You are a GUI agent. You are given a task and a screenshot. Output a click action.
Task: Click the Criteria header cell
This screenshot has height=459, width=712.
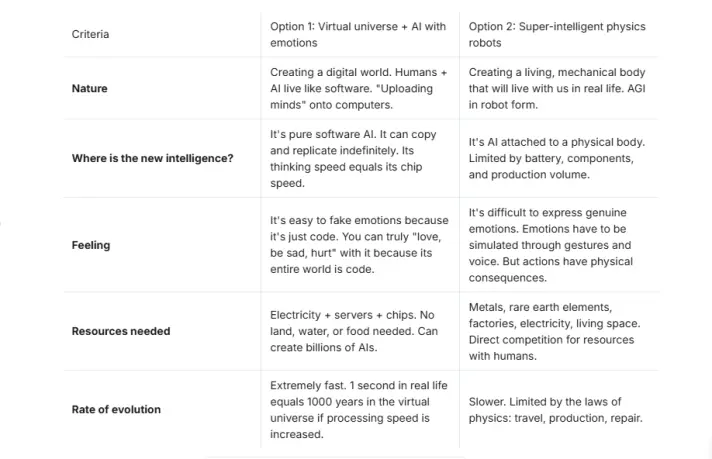[90, 35]
